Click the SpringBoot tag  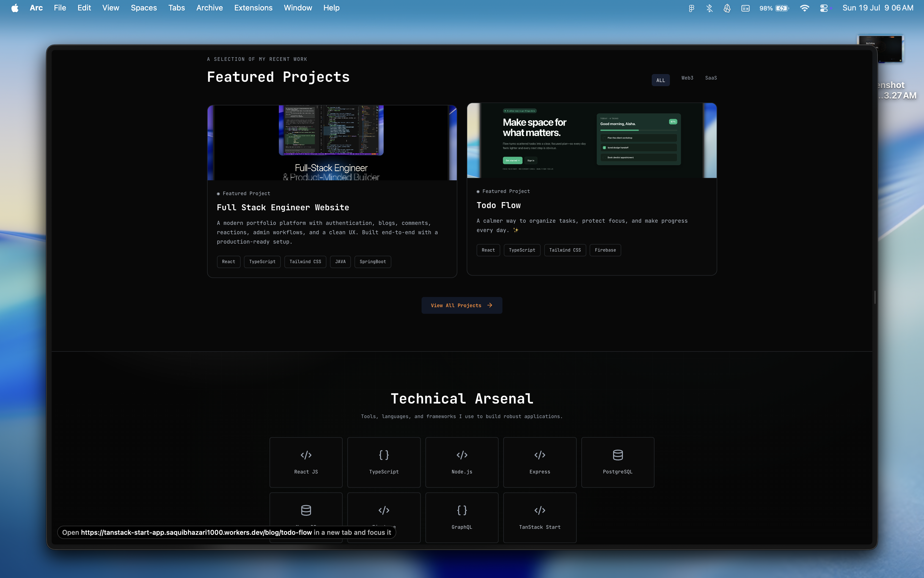point(373,262)
